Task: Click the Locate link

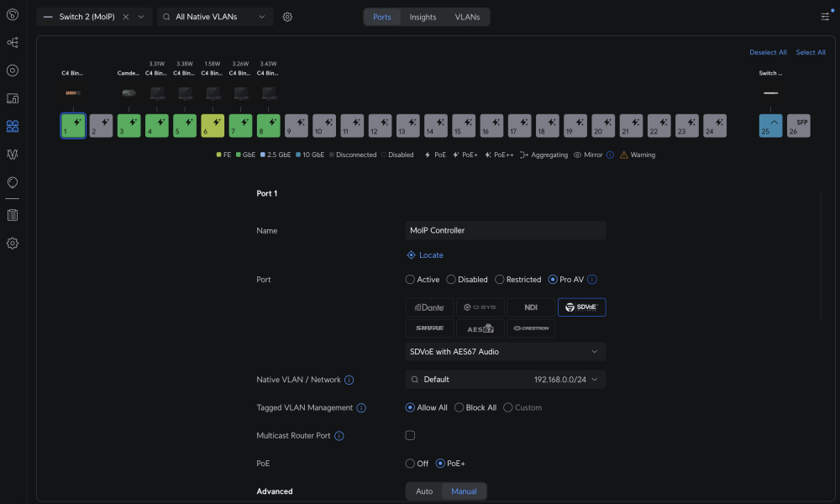Action: click(x=425, y=255)
